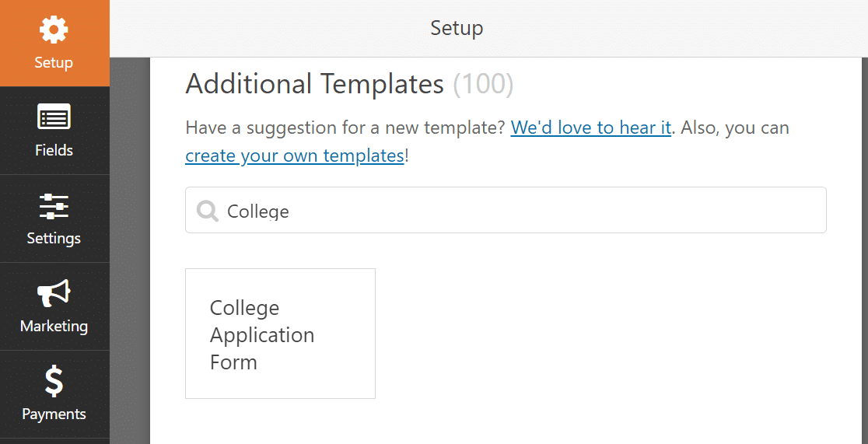The image size is (868, 444).
Task: Open the Marketing tab label
Action: 54,326
